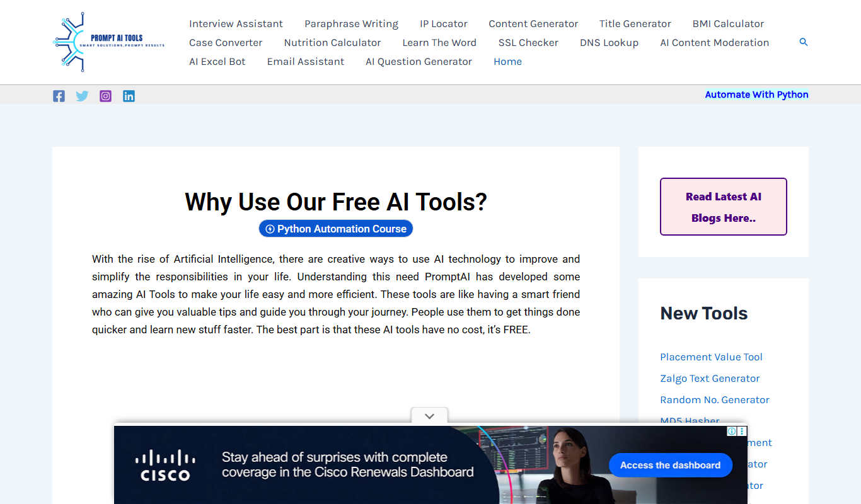Click the Why Use Our Free AI Tools heading
The width and height of the screenshot is (861, 504).
click(336, 202)
